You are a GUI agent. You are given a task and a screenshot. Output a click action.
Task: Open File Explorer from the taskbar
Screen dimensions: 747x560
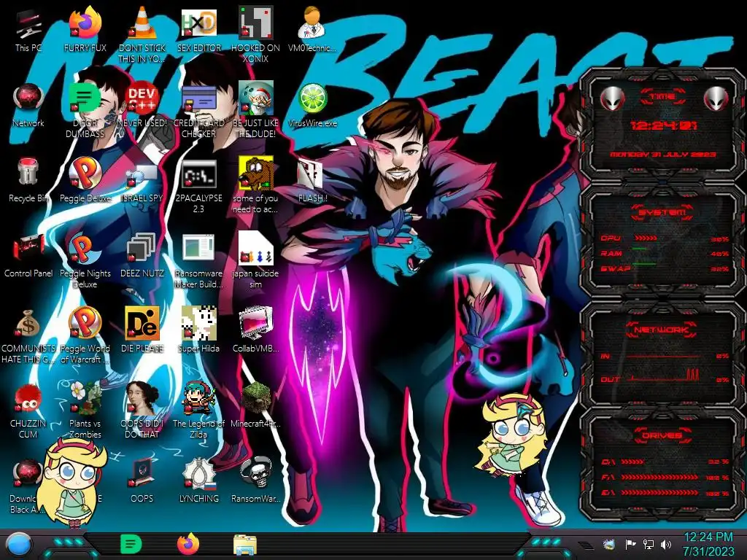tap(245, 545)
